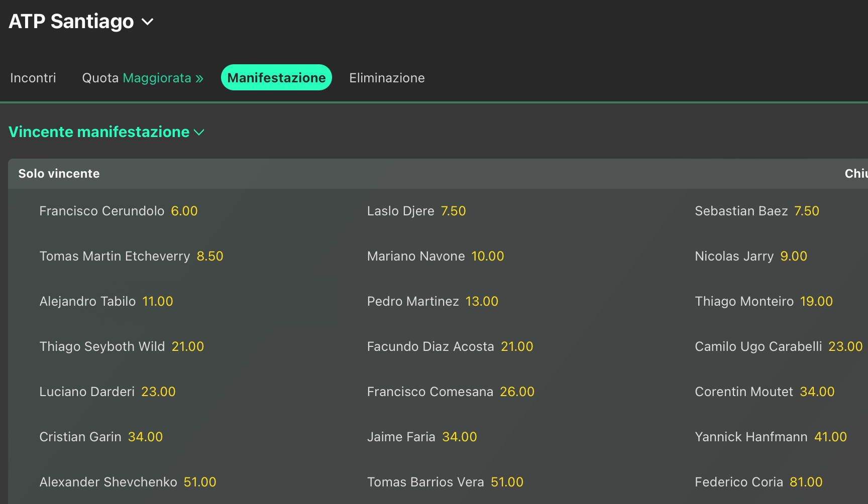This screenshot has width=868, height=504.
Task: Click the Quota Maggiorata double-arrow icon
Action: pyautogui.click(x=199, y=78)
